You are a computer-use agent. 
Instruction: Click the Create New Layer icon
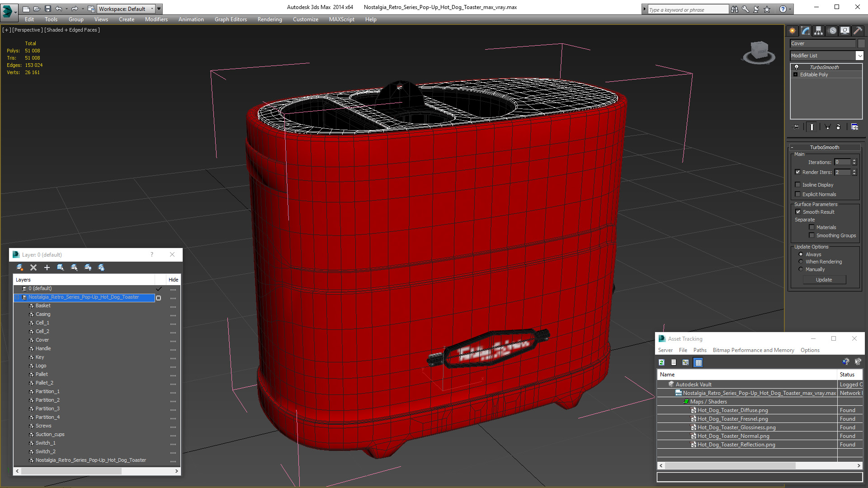point(20,267)
